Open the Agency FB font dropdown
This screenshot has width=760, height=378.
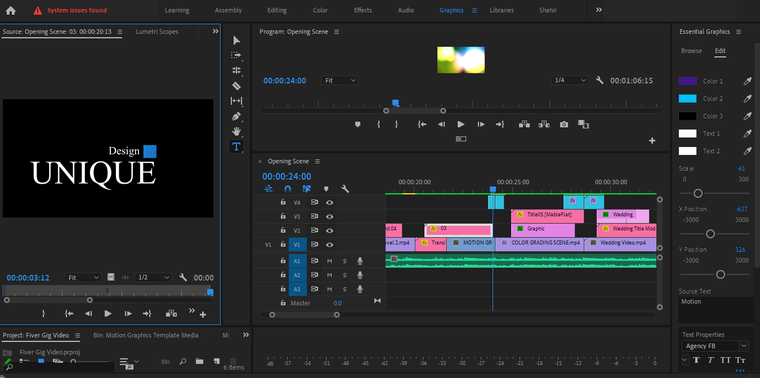click(x=715, y=346)
